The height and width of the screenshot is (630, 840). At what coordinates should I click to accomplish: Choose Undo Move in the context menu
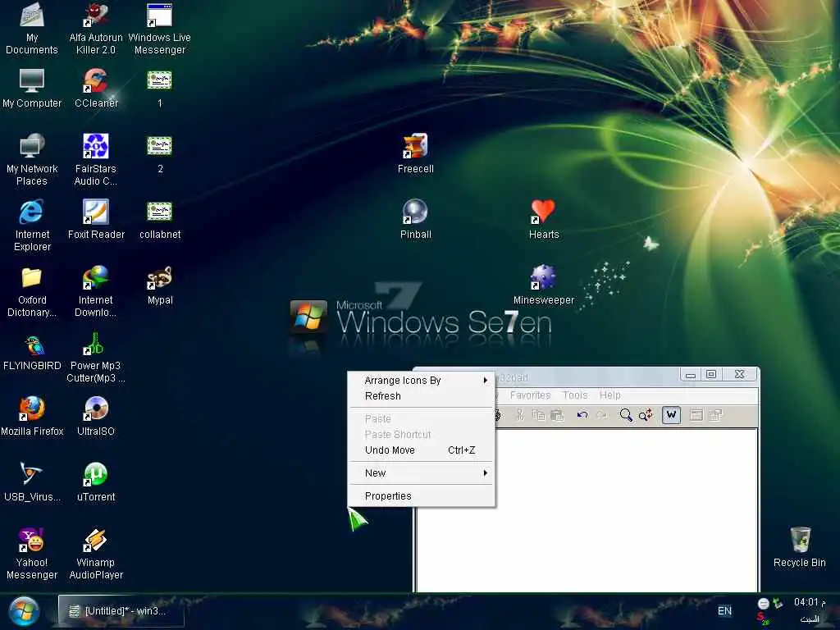pyautogui.click(x=421, y=450)
